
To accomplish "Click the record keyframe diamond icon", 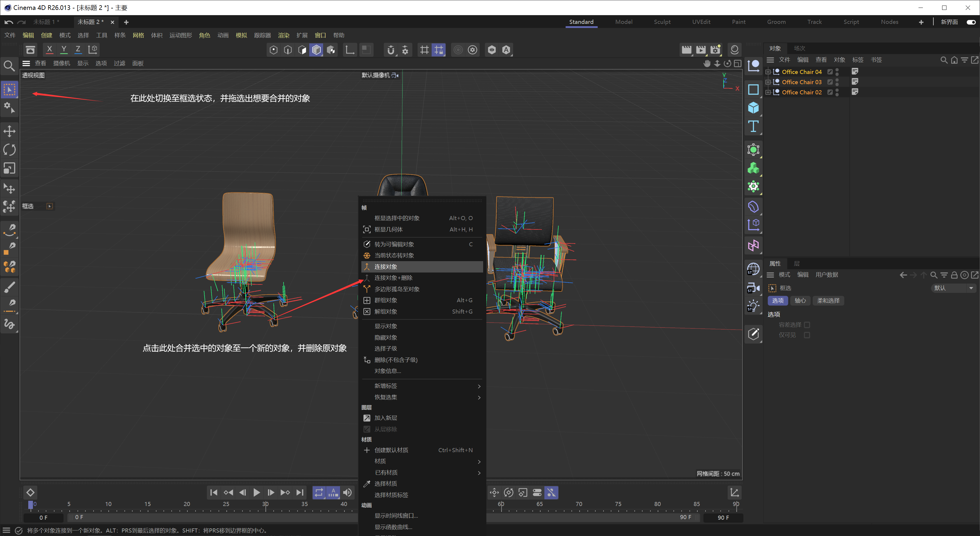I will 30,493.
